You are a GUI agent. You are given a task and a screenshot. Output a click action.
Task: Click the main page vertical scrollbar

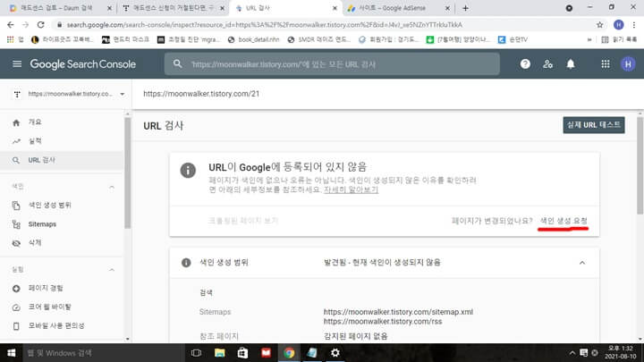[x=640, y=165]
